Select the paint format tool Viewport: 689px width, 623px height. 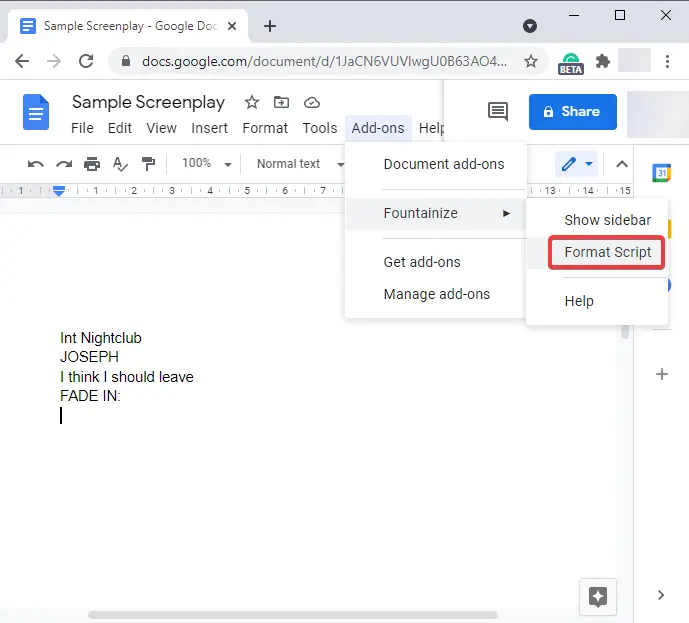tap(148, 164)
